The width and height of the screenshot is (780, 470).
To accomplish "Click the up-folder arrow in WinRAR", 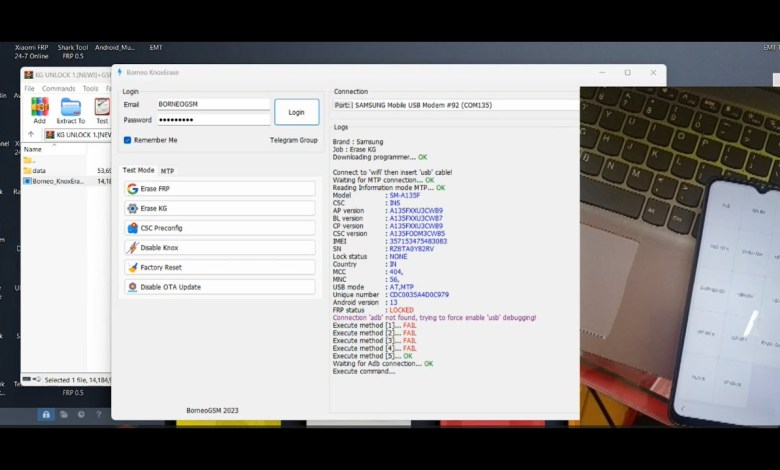I will tap(31, 134).
